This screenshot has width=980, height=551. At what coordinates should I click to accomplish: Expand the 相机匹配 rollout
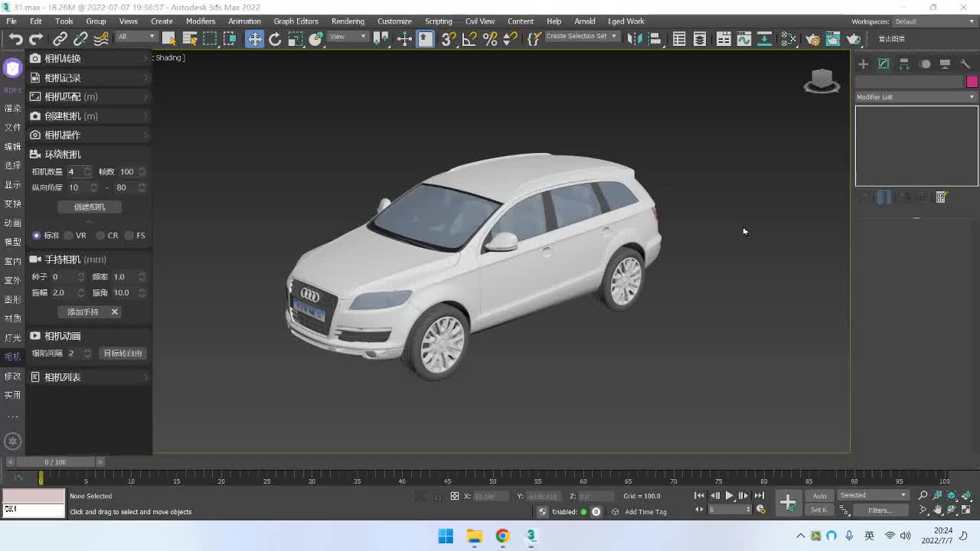(x=90, y=96)
